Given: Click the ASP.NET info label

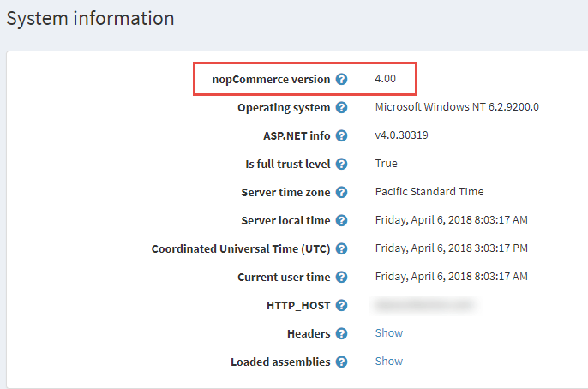Looking at the screenshot, I should [x=297, y=135].
